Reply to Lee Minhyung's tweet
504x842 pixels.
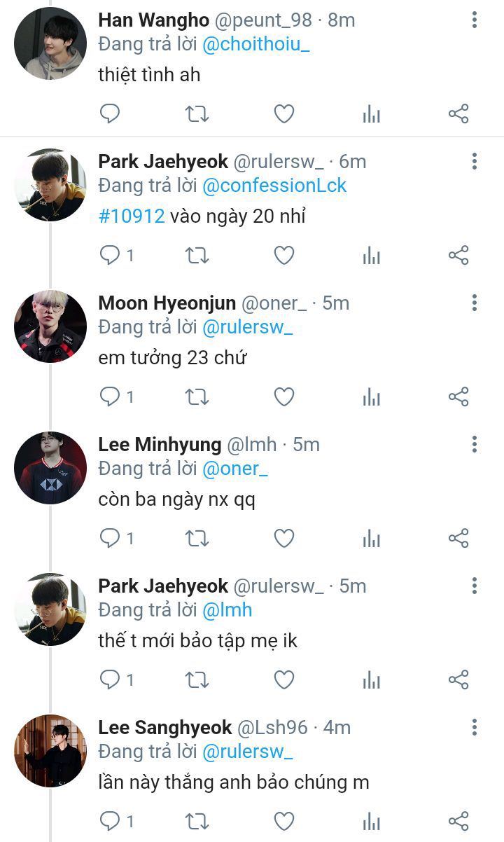110,538
